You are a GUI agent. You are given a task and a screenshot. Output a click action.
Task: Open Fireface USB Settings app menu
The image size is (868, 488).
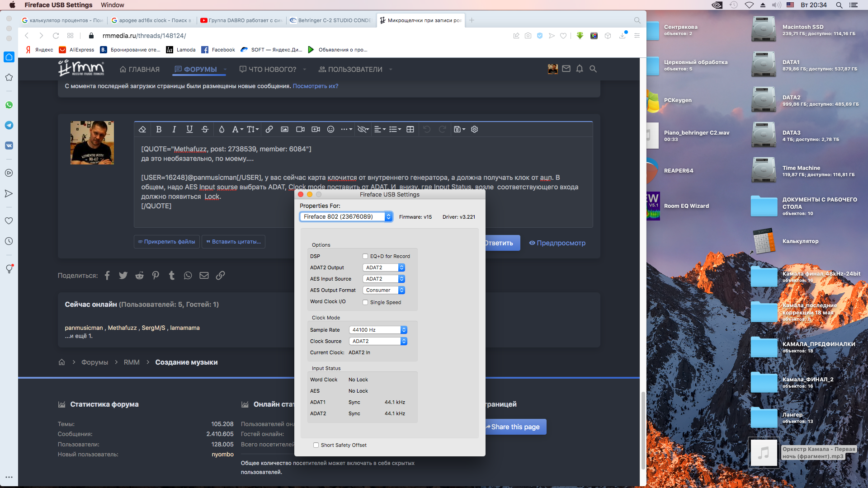tap(58, 5)
